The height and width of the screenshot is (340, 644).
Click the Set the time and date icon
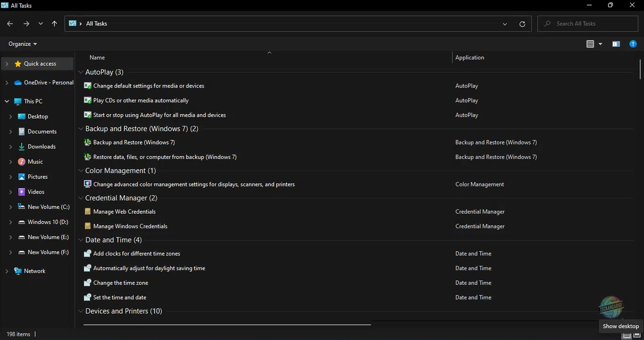[x=88, y=297]
